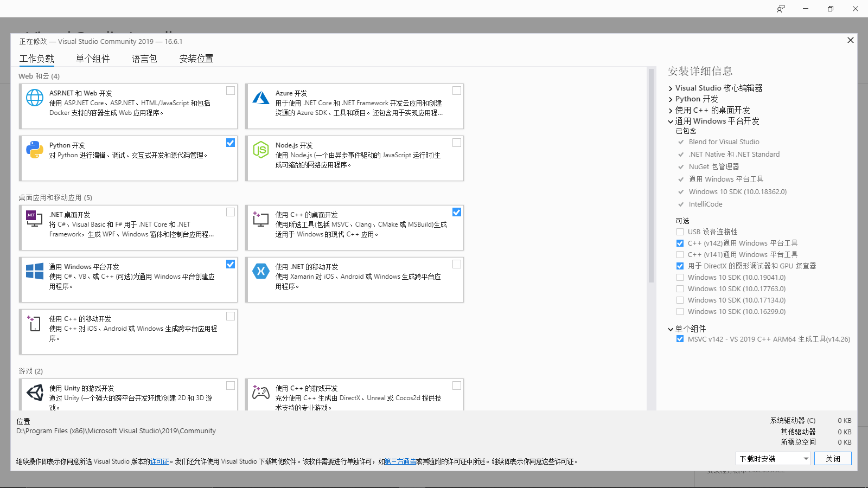The width and height of the screenshot is (868, 488).
Task: Check the C++ game development workload
Action: click(x=457, y=386)
